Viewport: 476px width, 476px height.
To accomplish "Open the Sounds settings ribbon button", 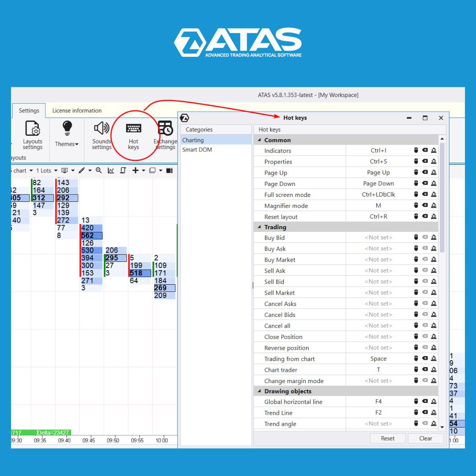I will point(102,135).
